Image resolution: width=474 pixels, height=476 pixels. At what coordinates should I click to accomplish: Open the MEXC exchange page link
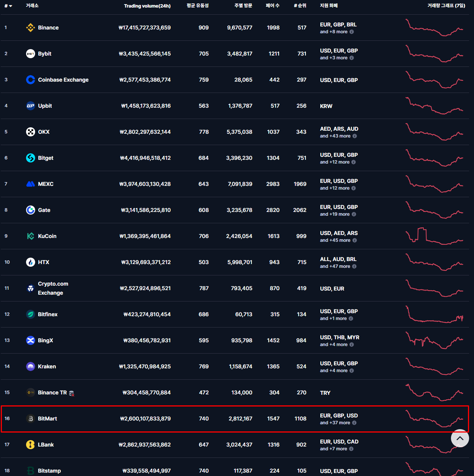coord(46,184)
